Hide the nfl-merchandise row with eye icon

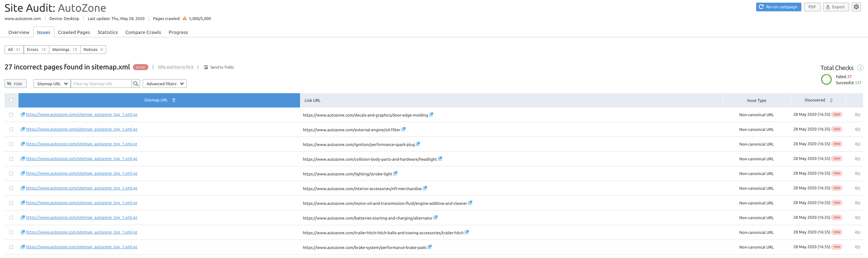(x=858, y=188)
